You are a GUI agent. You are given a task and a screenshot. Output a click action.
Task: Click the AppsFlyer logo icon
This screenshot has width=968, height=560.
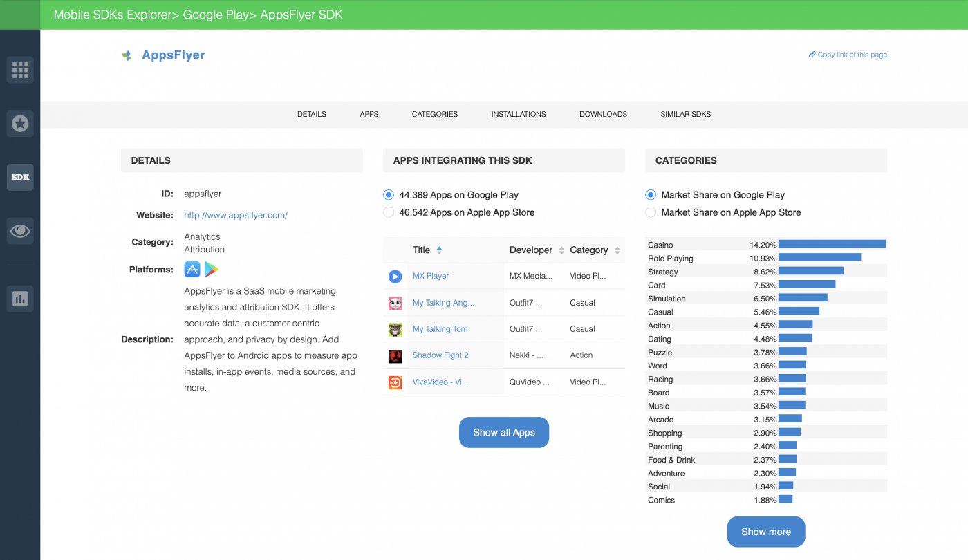coord(127,55)
